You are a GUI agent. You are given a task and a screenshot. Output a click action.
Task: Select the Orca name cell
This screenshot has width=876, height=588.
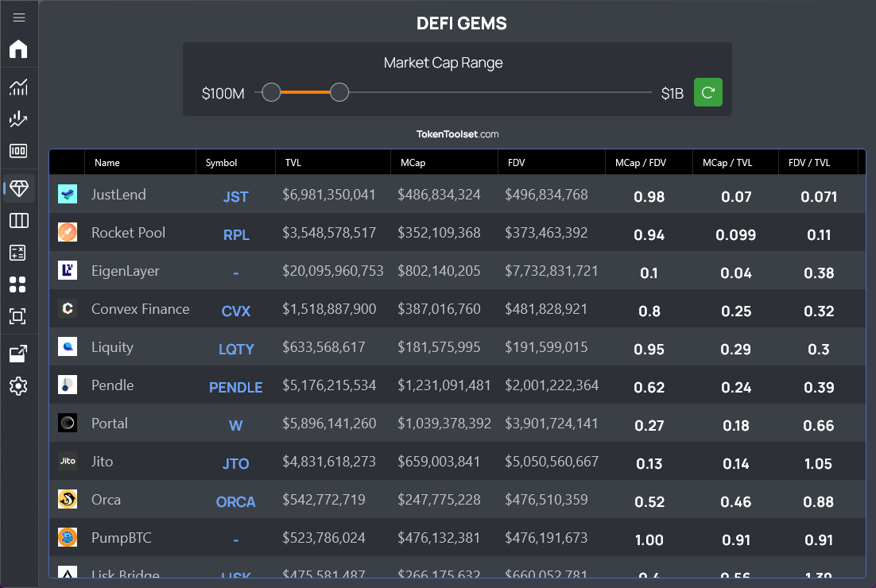[x=107, y=500]
